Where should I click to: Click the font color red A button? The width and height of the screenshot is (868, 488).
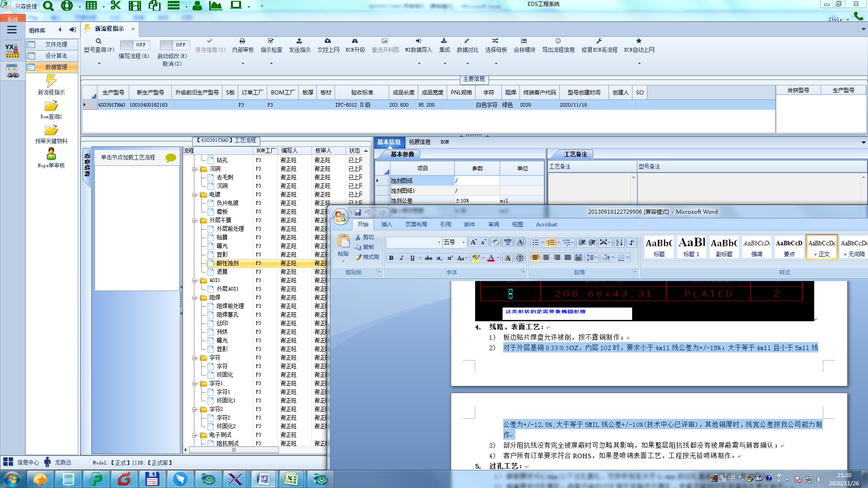[491, 258]
